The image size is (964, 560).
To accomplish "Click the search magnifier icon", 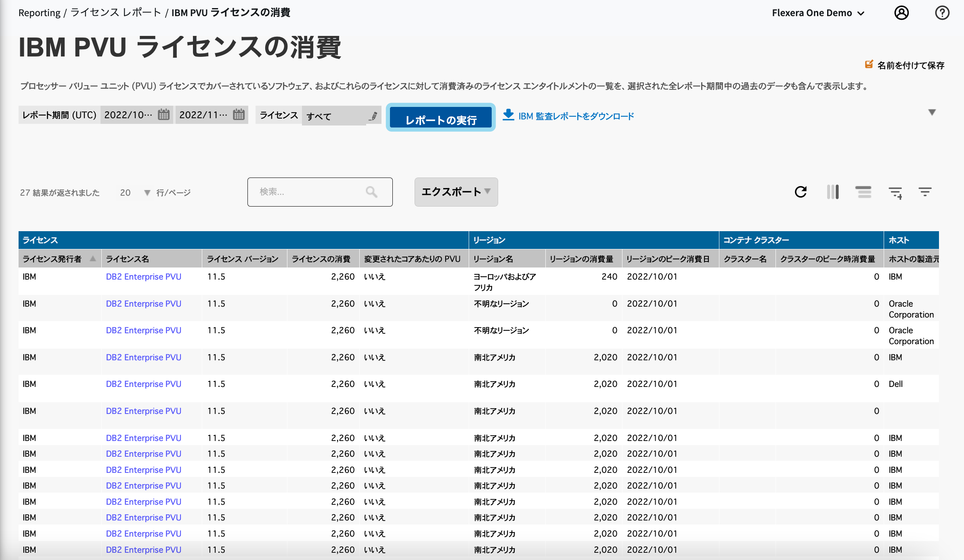I will pos(371,192).
